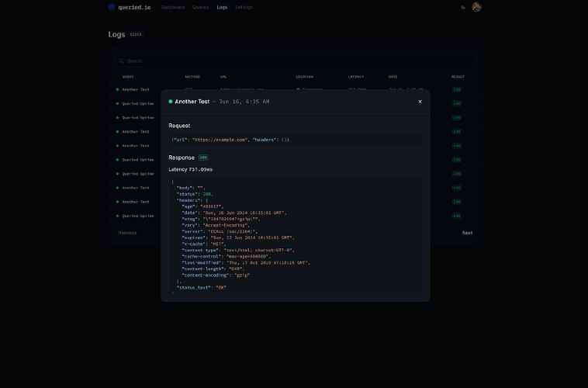The image size is (588, 388).
Task: Click the Logs page heading
Action: 116,34
